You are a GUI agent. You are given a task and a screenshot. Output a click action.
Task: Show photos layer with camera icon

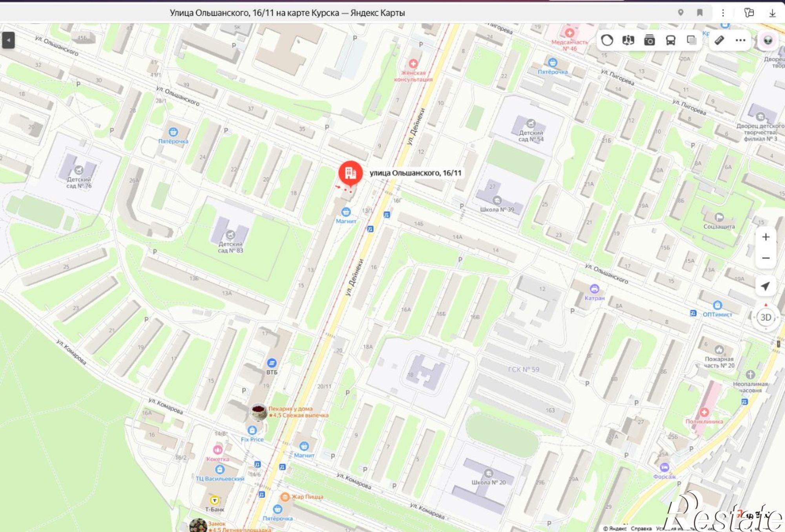click(x=649, y=40)
